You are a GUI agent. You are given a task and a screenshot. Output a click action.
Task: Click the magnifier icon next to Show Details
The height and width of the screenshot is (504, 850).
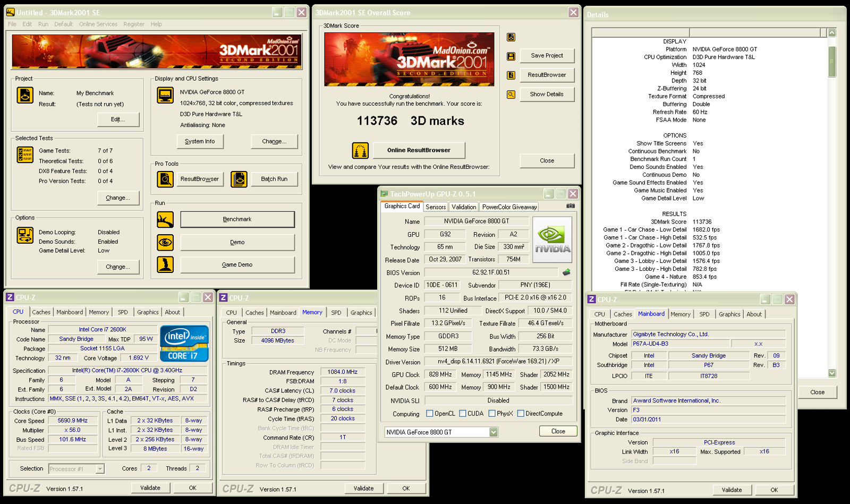tap(511, 95)
